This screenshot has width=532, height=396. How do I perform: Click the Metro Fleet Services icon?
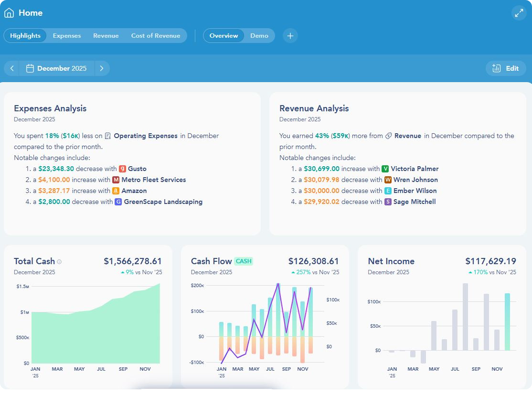pos(116,180)
